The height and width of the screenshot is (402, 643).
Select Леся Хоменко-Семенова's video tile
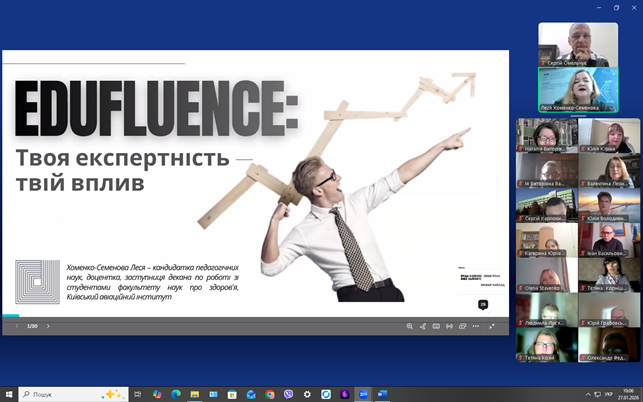point(578,89)
